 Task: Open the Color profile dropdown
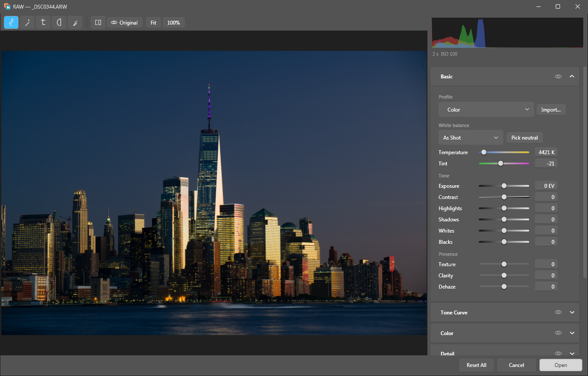(x=486, y=109)
